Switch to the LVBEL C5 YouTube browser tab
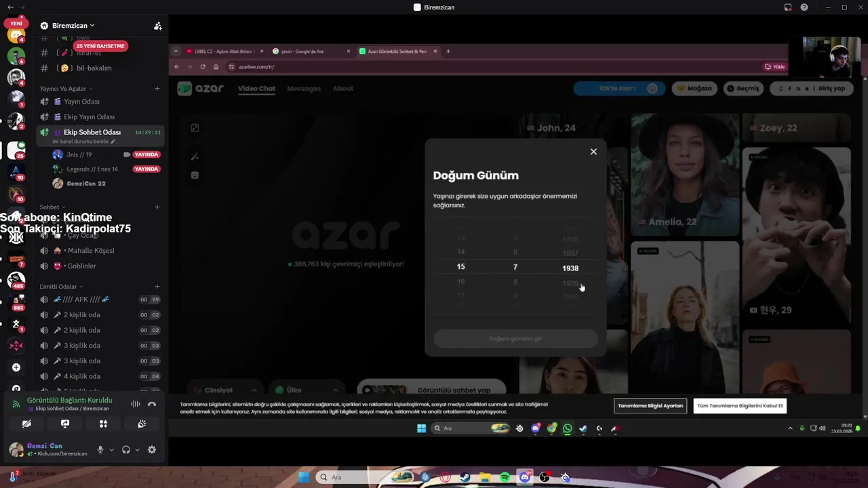This screenshot has height=488, width=868. click(224, 52)
